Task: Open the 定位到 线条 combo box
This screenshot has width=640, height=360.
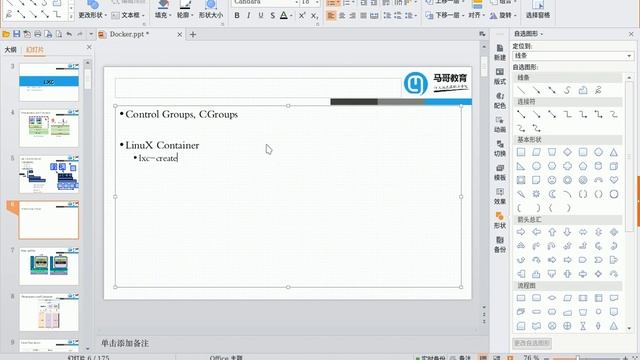Action: tap(573, 56)
